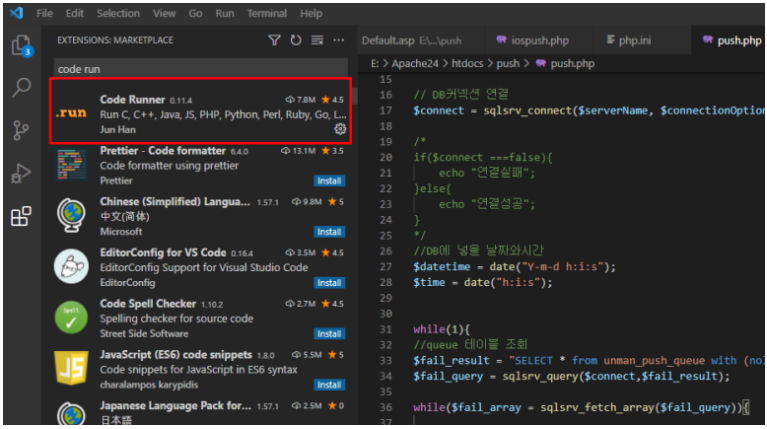767x429 pixels.
Task: Click the VS Code logo icon
Action: coord(17,13)
